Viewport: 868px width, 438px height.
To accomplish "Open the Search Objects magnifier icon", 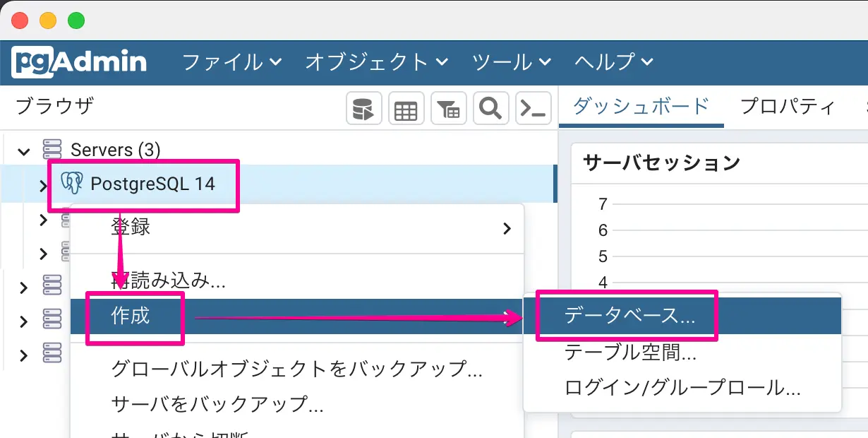I will [x=490, y=109].
